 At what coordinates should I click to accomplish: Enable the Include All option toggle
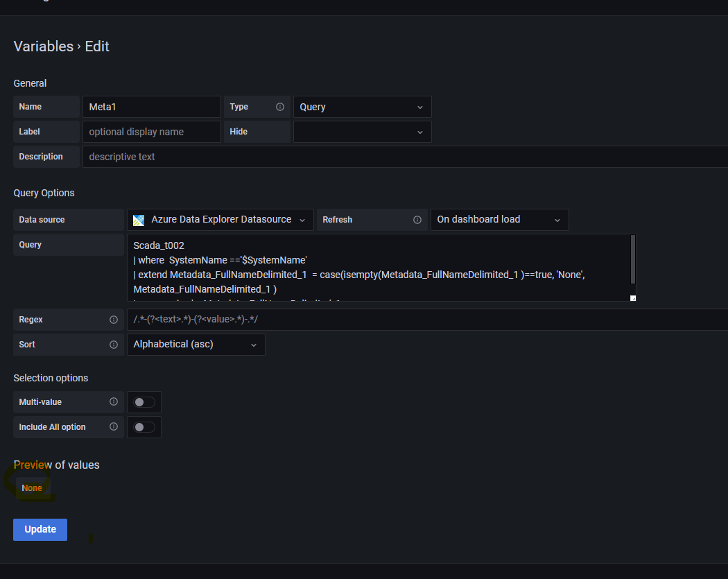[144, 427]
